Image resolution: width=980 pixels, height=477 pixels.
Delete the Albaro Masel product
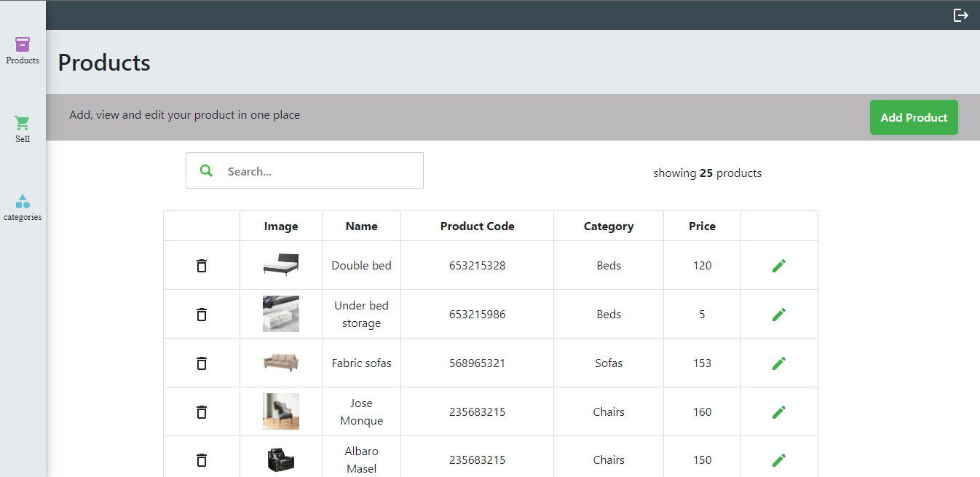(202, 460)
